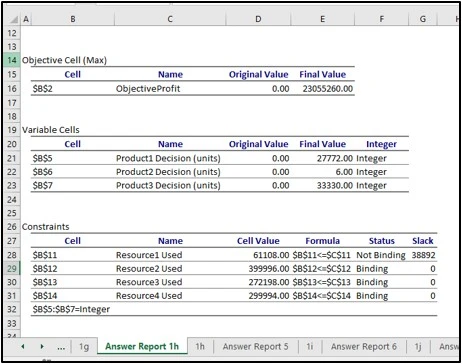Select column B header
The width and height of the screenshot is (462, 364).
[x=72, y=19]
